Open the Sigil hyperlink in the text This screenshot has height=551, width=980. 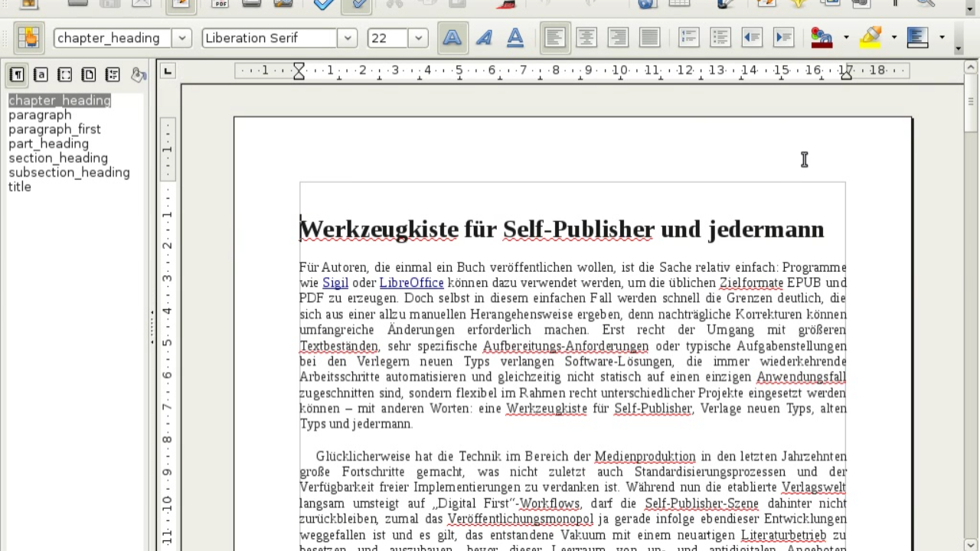point(335,282)
